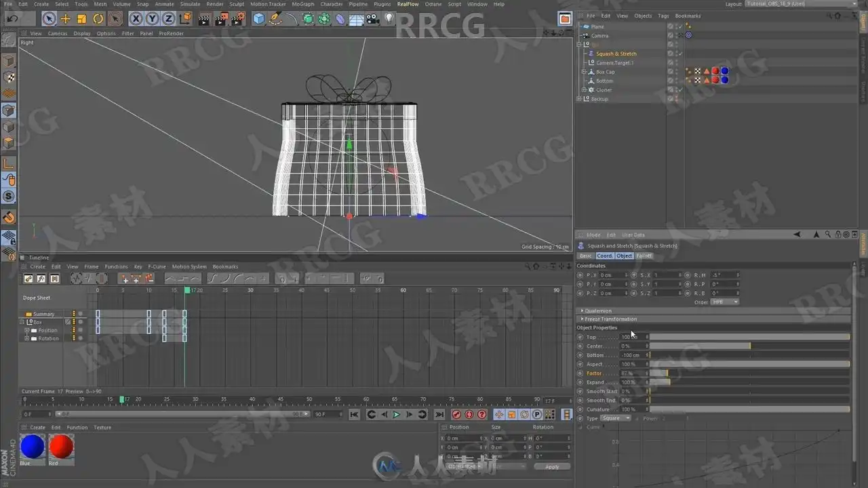Click the coordinate system icon
Screen dimensions: 868x488
(185, 19)
